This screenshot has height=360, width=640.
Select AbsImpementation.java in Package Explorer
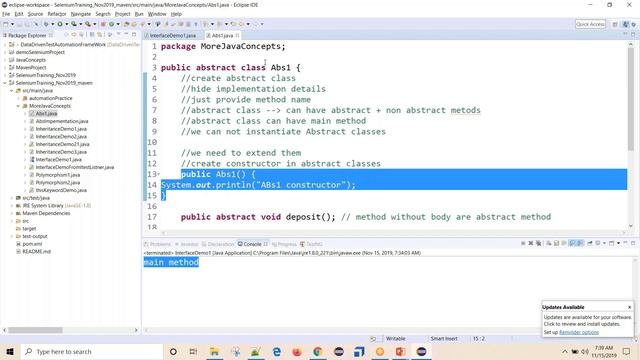[62, 121]
